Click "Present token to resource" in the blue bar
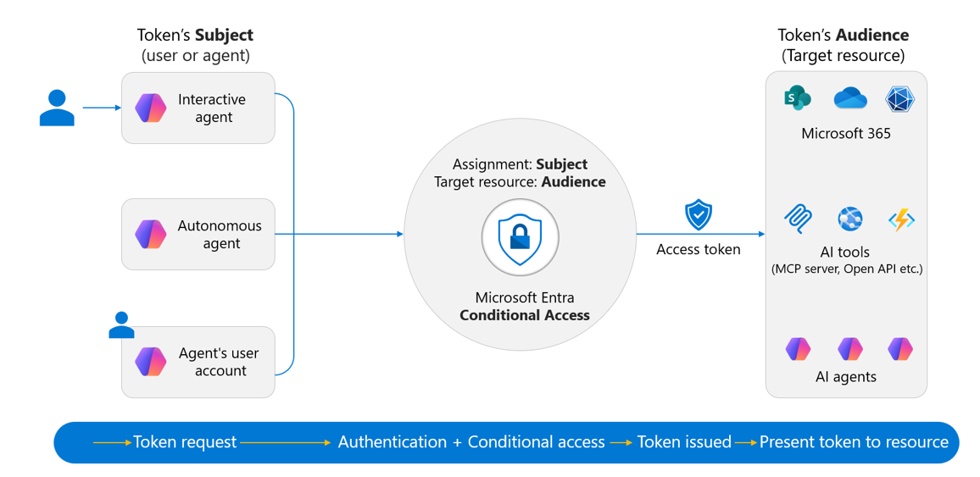 click(x=854, y=442)
